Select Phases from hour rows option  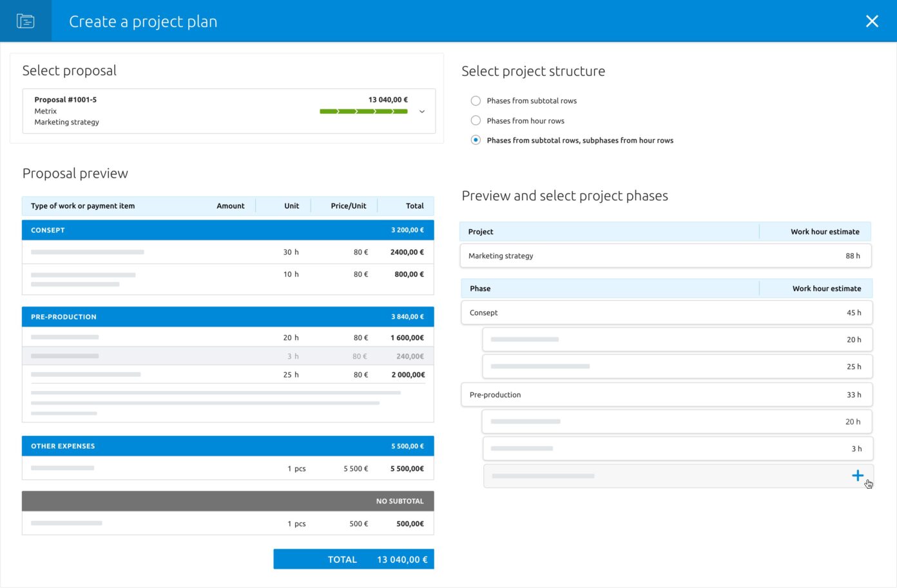(476, 120)
